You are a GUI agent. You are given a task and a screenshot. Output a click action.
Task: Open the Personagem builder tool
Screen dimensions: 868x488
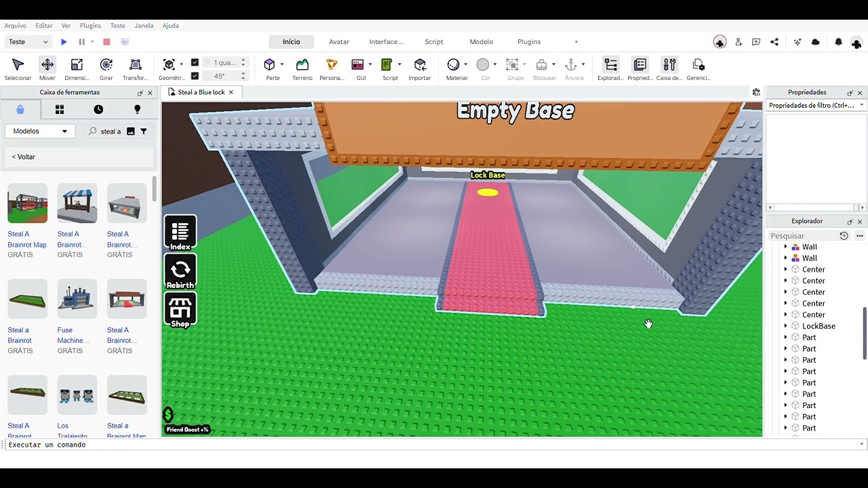click(x=332, y=69)
